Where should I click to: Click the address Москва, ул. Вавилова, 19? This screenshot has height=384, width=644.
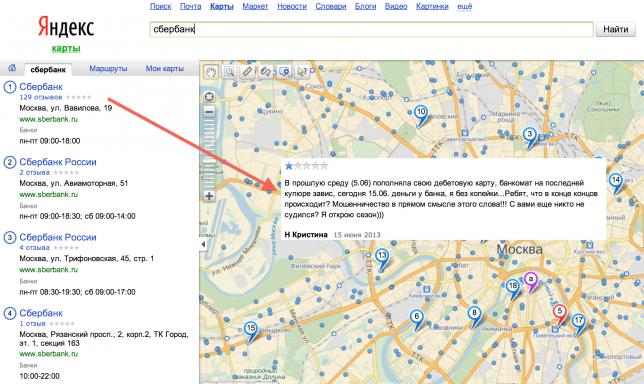point(66,108)
